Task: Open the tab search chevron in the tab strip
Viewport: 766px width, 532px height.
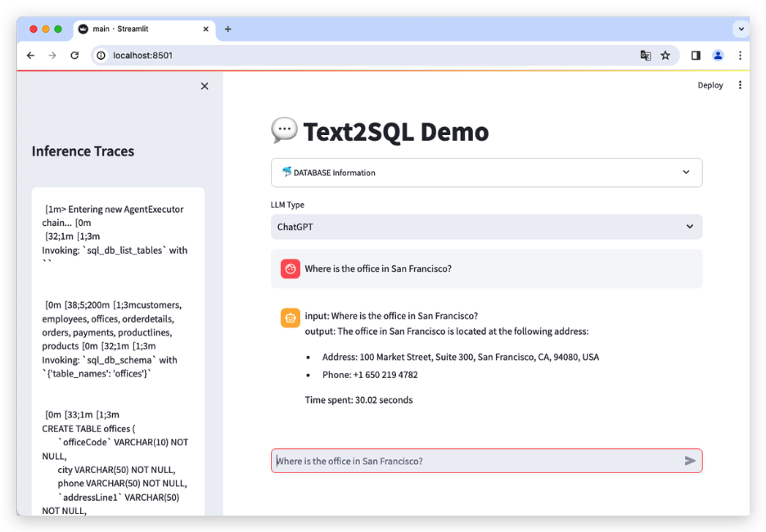Action: tap(741, 29)
